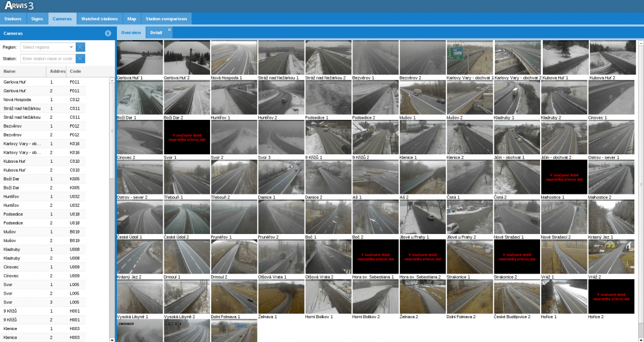This screenshot has width=644, height=342.
Task: Go to Watched stations tab
Action: [99, 19]
